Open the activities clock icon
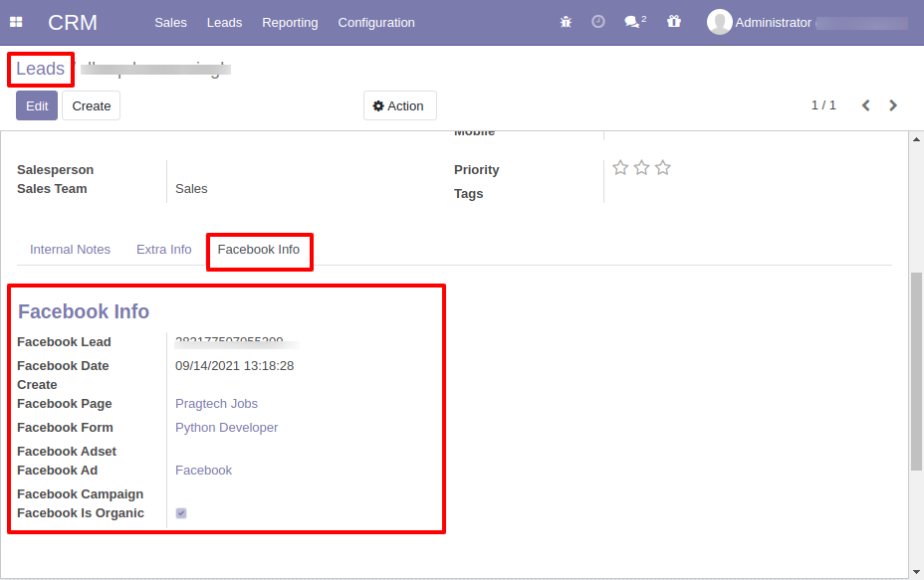 click(x=598, y=22)
